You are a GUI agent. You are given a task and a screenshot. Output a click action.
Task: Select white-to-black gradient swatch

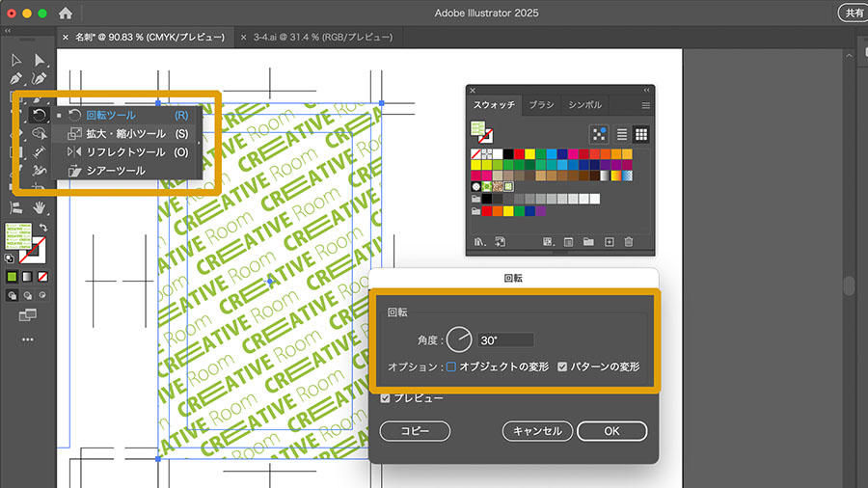605,176
